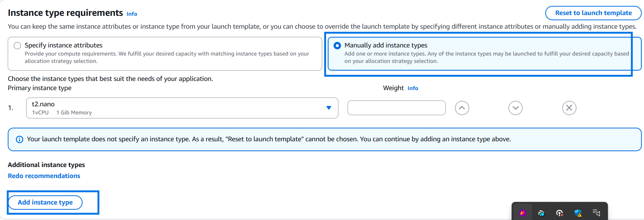Image resolution: width=644 pixels, height=220 pixels.
Task: Click the Primary instance type label
Action: (39, 88)
